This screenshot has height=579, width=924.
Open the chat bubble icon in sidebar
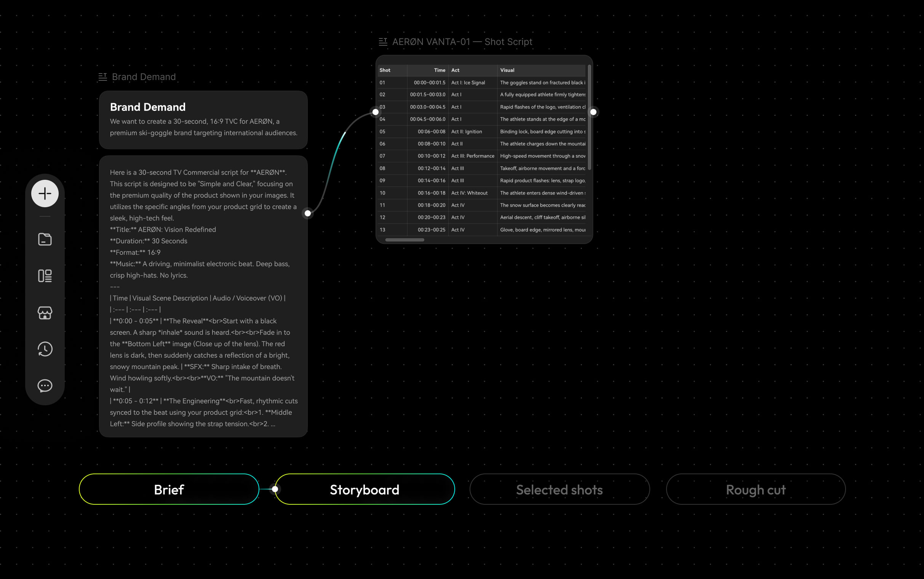pos(45,385)
